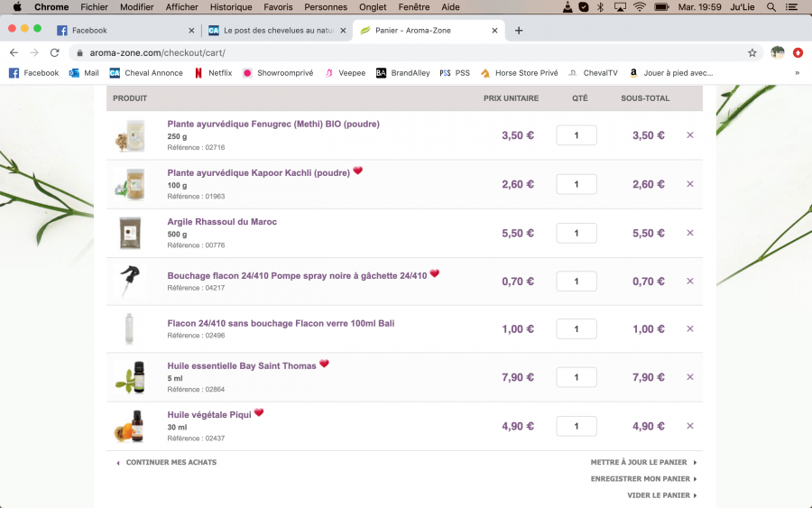Open Huile essentielle Bay Saint Thomas product page
Viewport: 812px width, 508px height.
click(242, 365)
